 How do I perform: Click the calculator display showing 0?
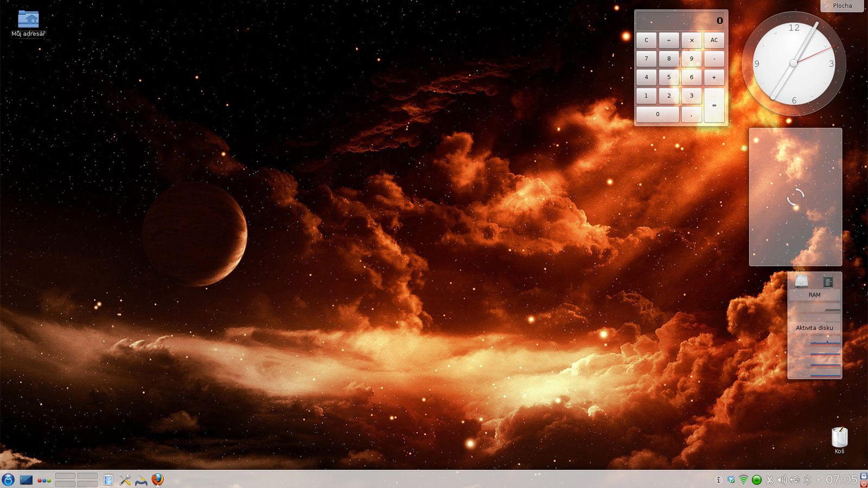click(681, 21)
